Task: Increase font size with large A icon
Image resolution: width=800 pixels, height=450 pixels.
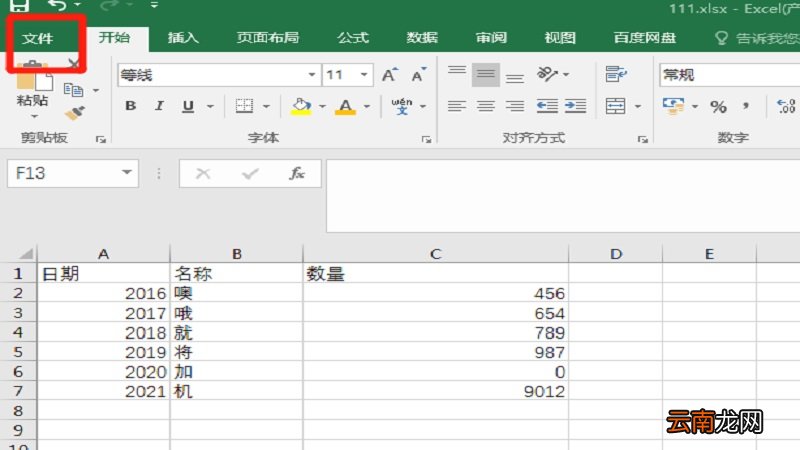Action: [x=390, y=75]
